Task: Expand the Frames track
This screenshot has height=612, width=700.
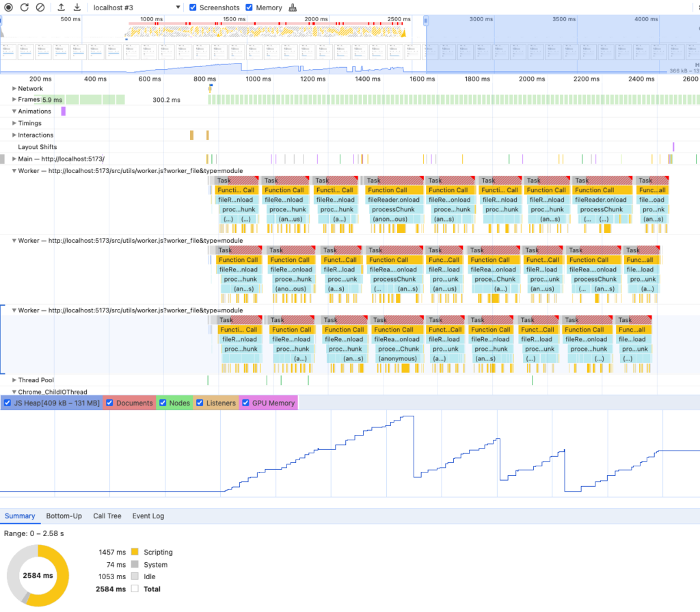Action: (14, 100)
